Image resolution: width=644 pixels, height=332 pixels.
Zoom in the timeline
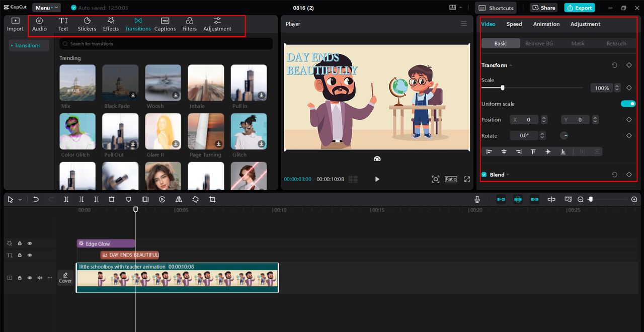coord(634,199)
